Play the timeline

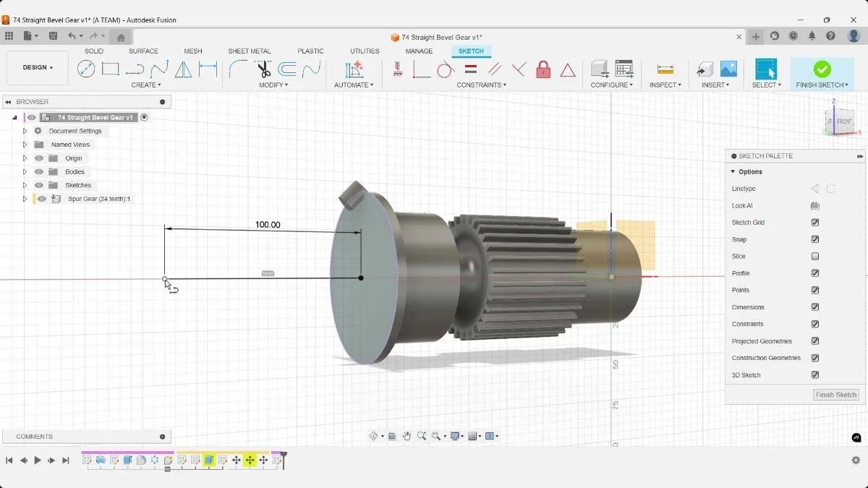tap(38, 461)
